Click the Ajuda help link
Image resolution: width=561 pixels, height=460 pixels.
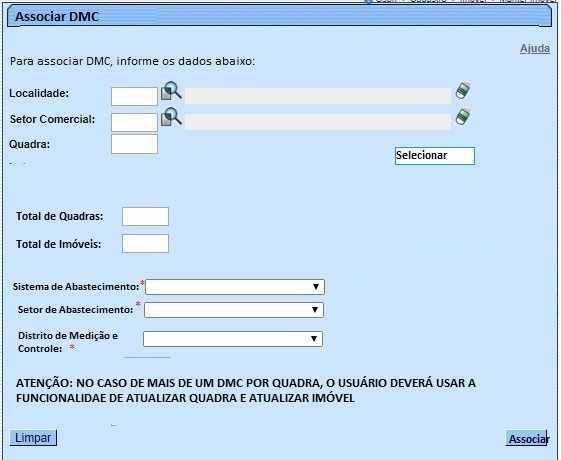[535, 48]
